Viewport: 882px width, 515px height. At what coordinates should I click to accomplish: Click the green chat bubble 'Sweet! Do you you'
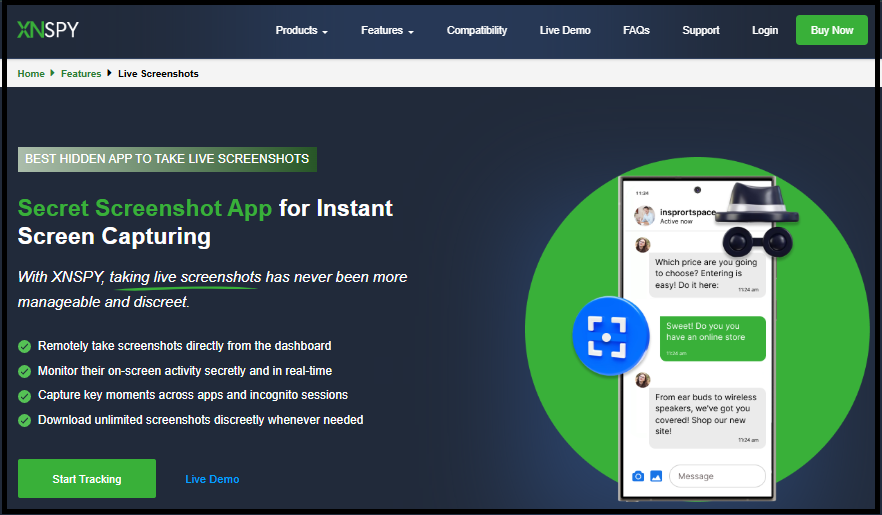point(713,338)
